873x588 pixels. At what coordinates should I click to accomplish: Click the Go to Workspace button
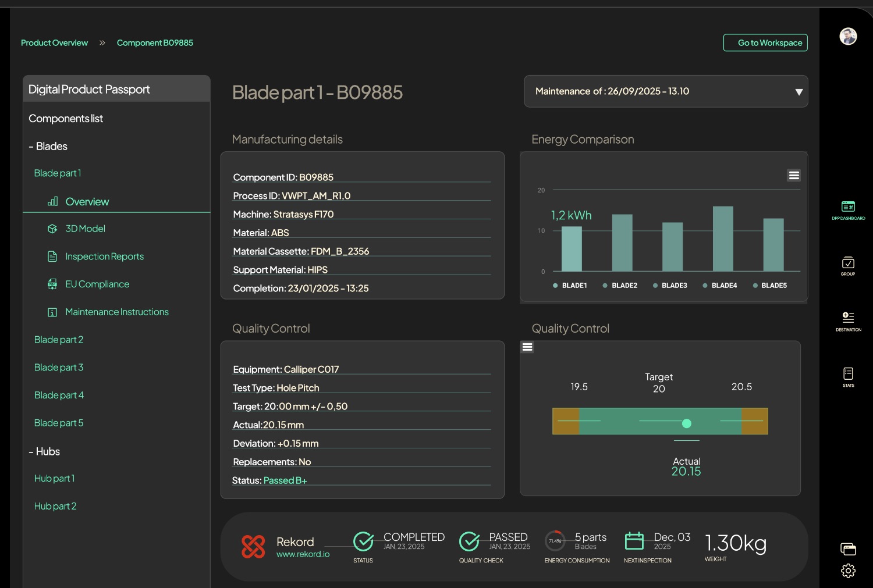point(765,42)
